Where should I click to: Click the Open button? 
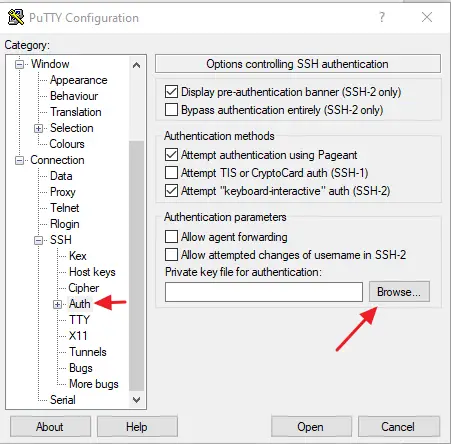click(311, 426)
